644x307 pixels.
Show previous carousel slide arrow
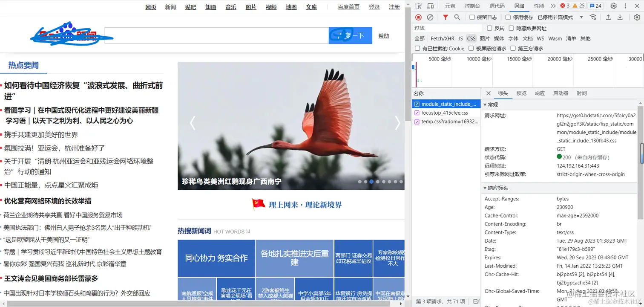192,123
